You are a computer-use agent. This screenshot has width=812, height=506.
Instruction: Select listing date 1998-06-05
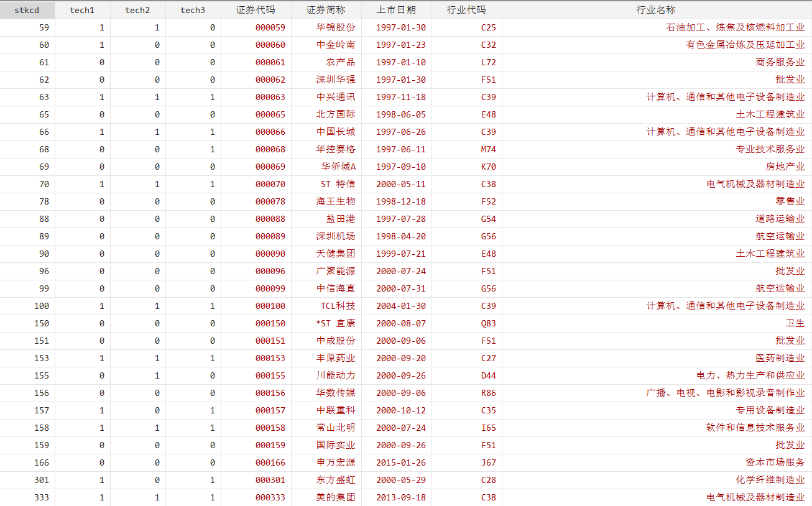click(x=401, y=114)
